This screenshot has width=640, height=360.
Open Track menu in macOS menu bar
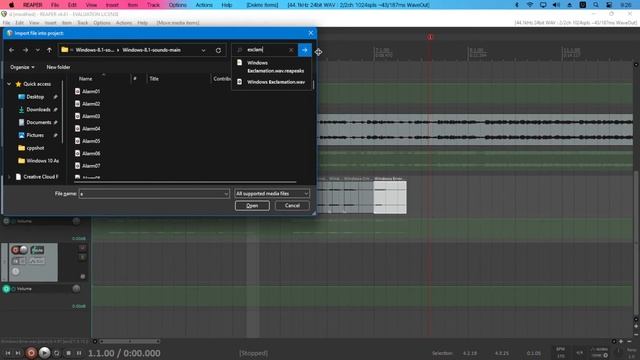153,5
